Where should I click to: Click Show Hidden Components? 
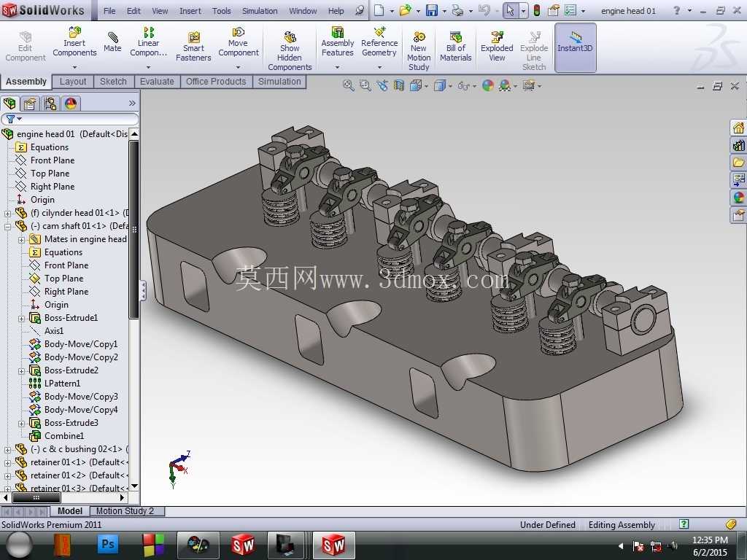(x=290, y=52)
